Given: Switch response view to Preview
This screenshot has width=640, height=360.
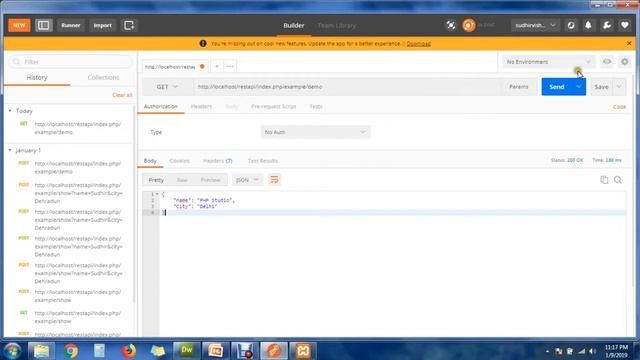Looking at the screenshot, I should tap(210, 180).
